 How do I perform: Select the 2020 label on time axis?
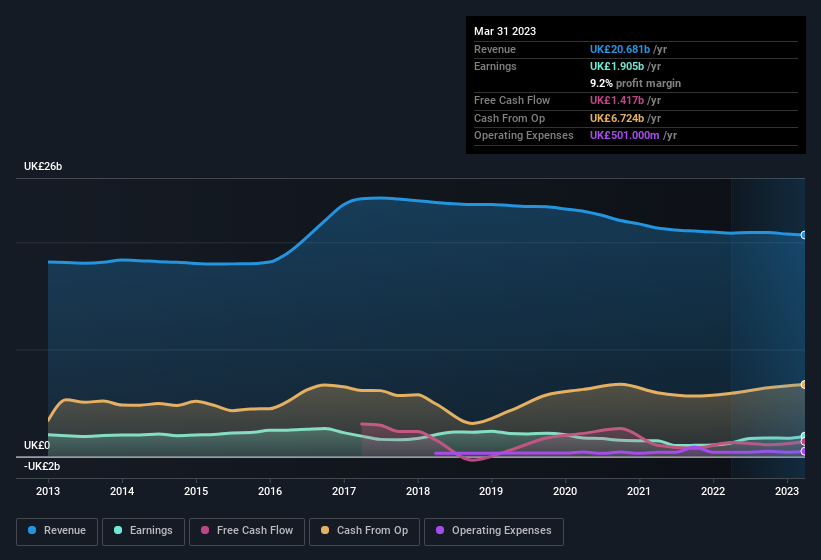click(x=565, y=491)
